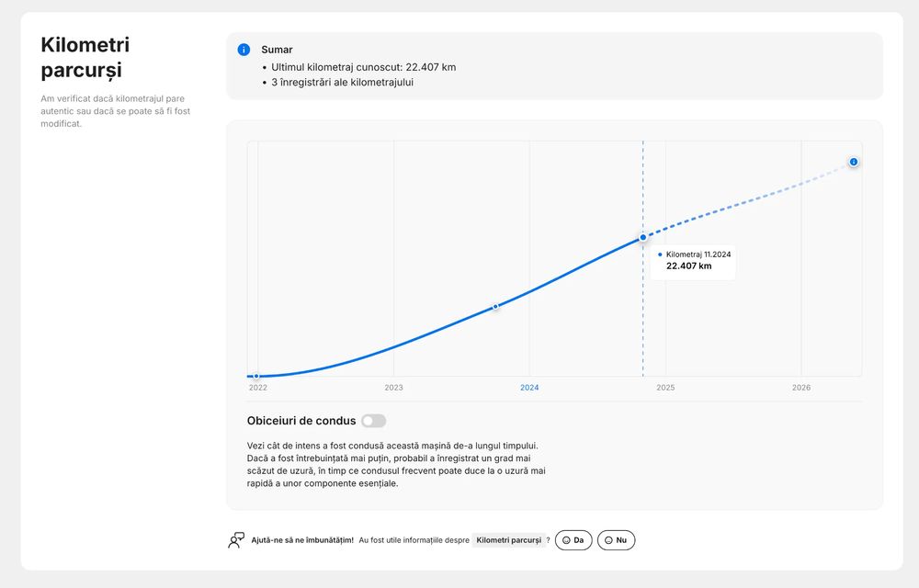Click the smiley face inside the Da button

[566, 540]
